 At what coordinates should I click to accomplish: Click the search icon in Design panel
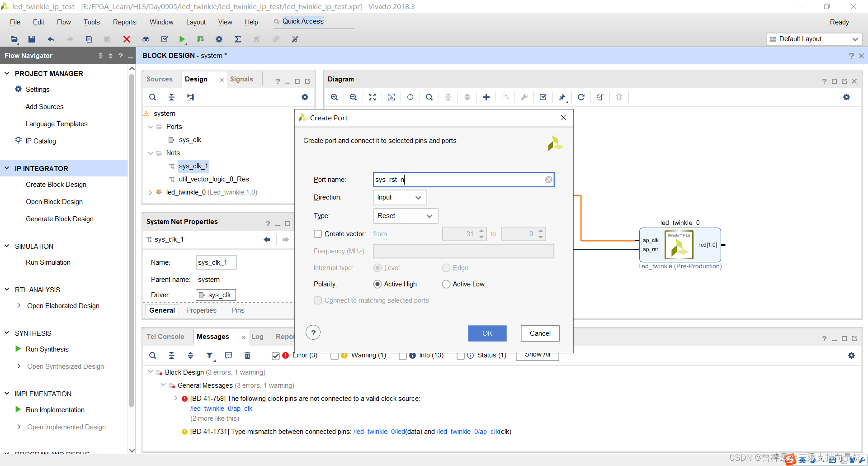[153, 97]
